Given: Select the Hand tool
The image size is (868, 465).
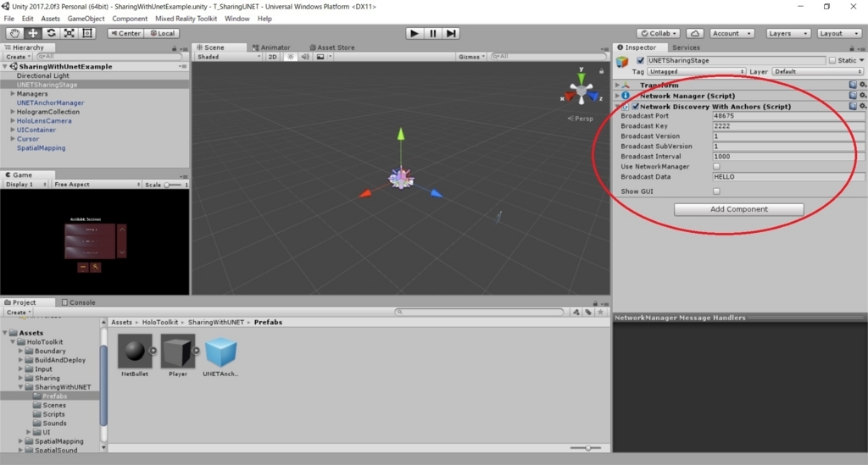Looking at the screenshot, I should 14,33.
